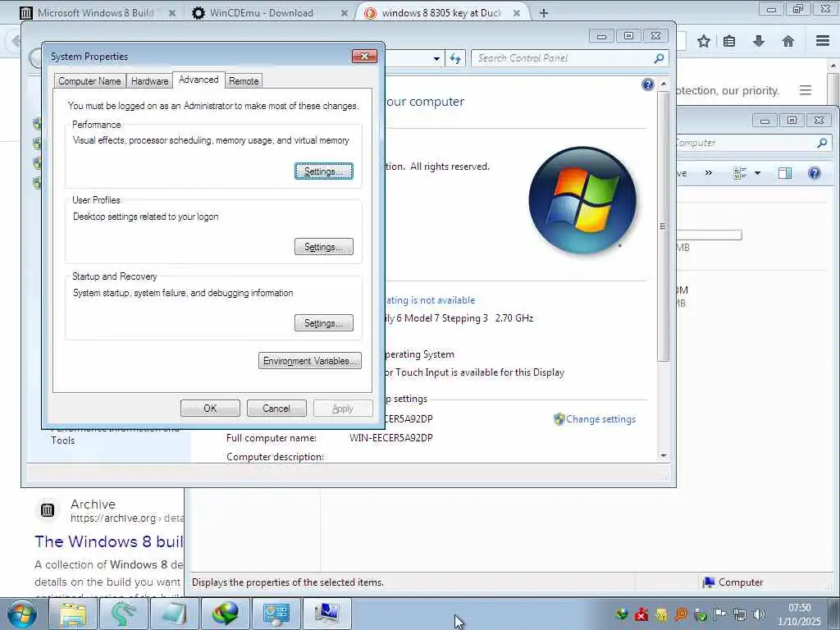The height and width of the screenshot is (630, 840).
Task: Go to the browser home page icon
Action: (788, 41)
